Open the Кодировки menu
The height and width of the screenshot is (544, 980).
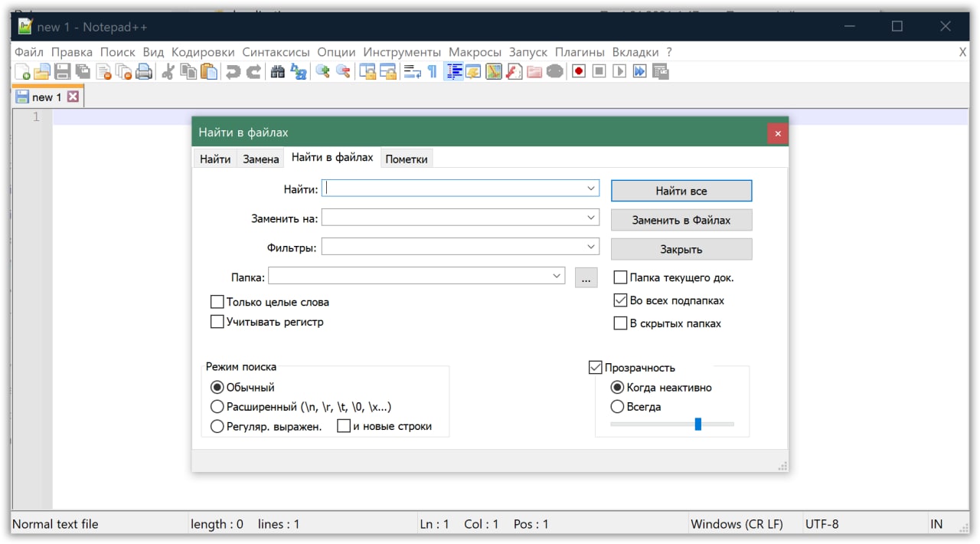point(203,52)
